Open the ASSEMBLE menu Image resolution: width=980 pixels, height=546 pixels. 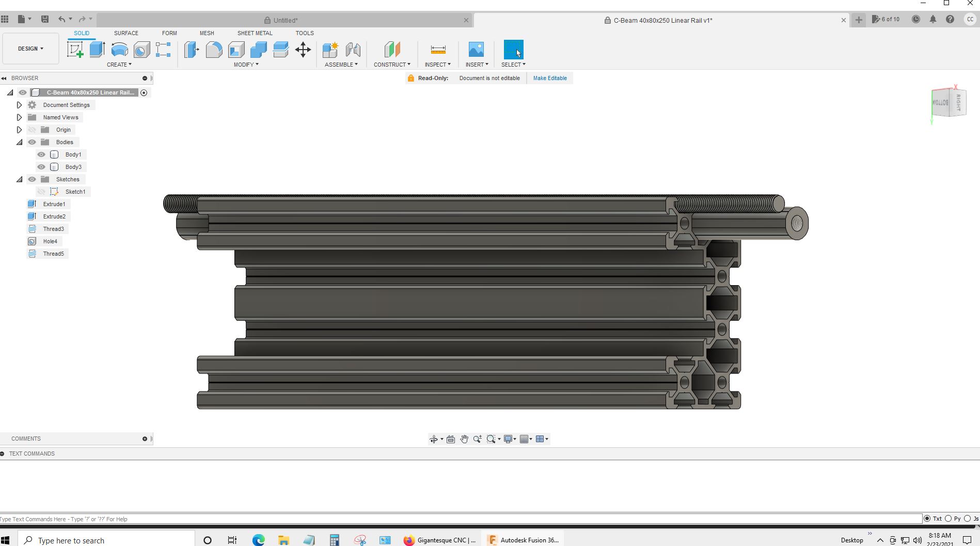click(341, 65)
